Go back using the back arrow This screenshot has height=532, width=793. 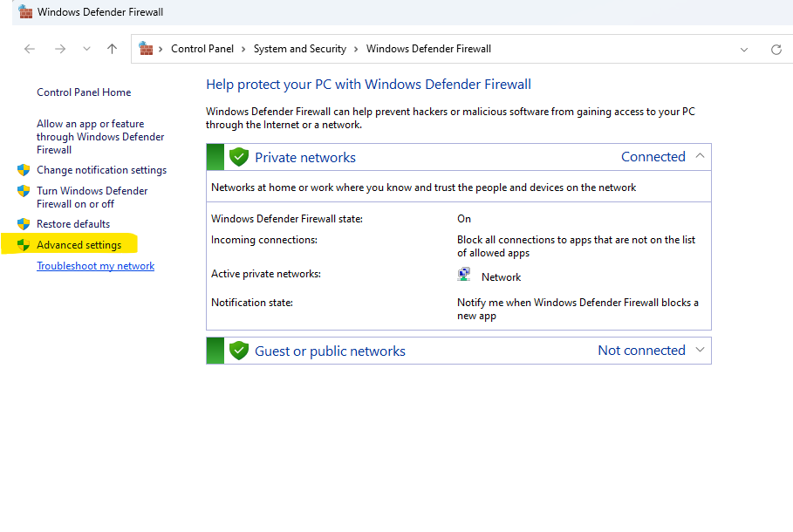tap(30, 49)
